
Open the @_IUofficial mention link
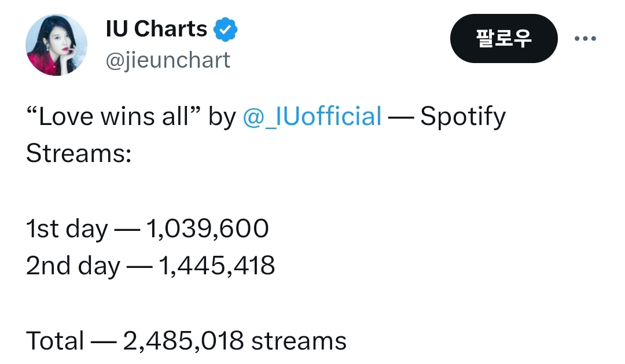312,116
